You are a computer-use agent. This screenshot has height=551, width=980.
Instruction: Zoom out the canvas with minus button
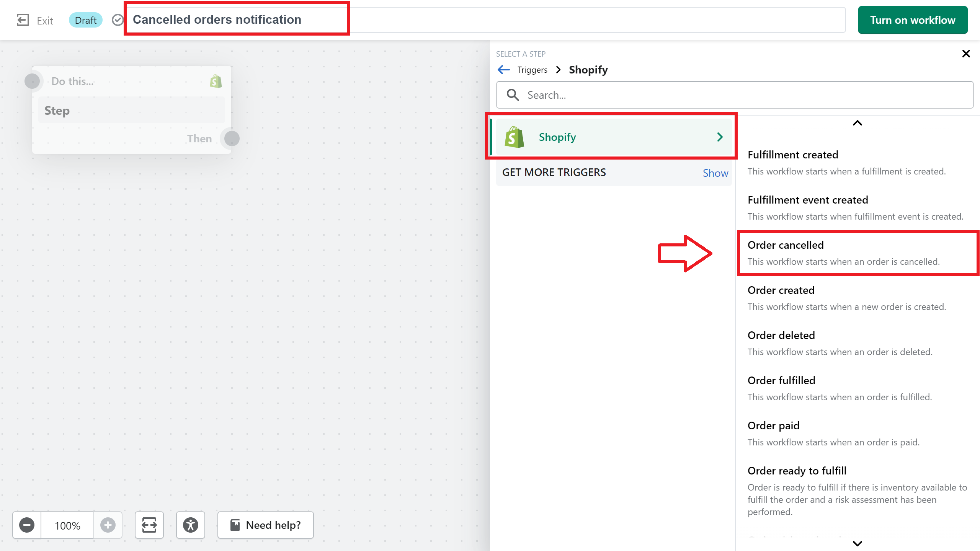[27, 525]
